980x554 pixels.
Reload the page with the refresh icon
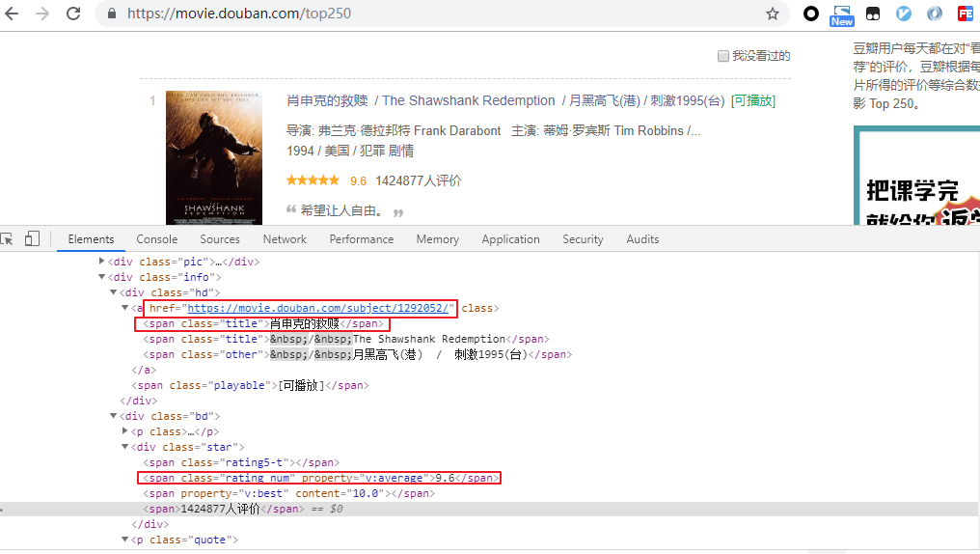(73, 14)
